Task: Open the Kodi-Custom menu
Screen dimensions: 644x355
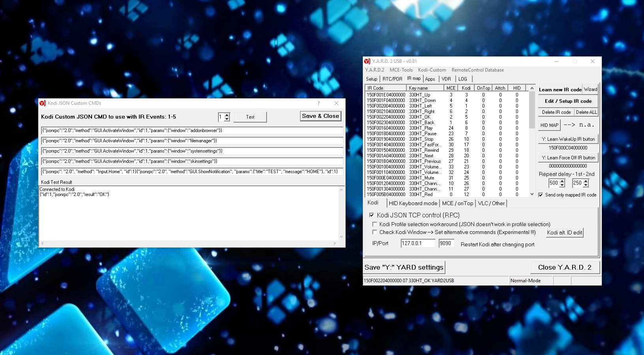Action: click(432, 70)
